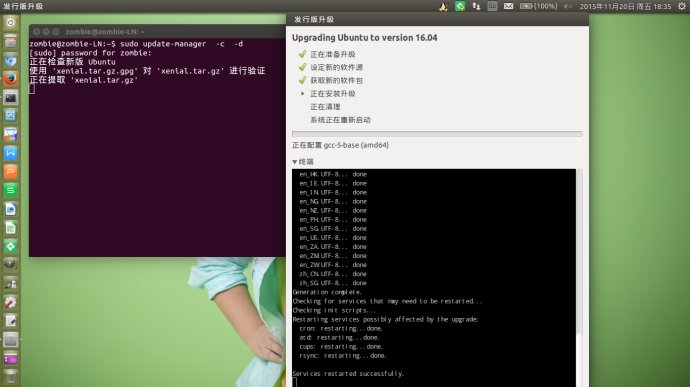Launch WPS Spreadsheets from the dock
690x387 pixels.
tap(11, 190)
